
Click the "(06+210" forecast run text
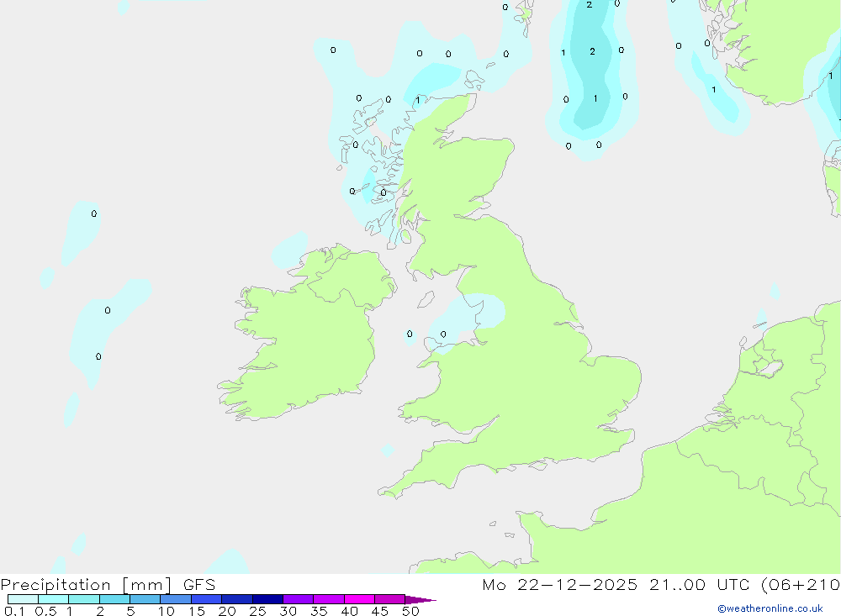point(801,585)
